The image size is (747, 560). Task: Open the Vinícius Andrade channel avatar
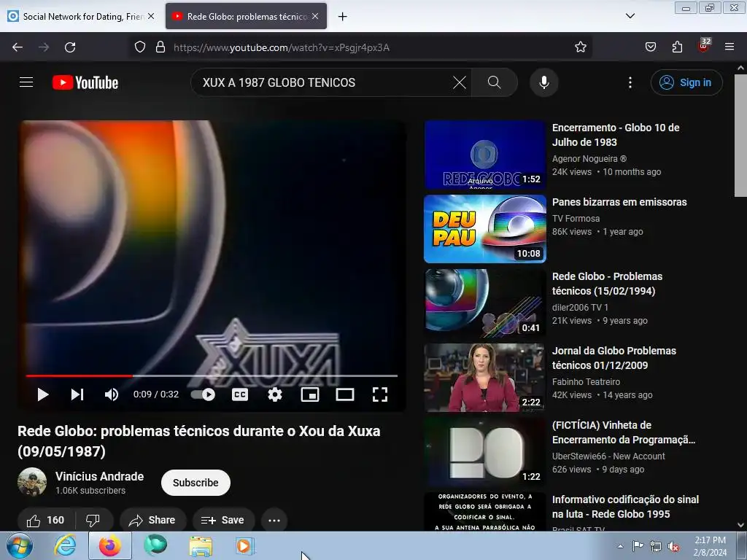pyautogui.click(x=32, y=482)
